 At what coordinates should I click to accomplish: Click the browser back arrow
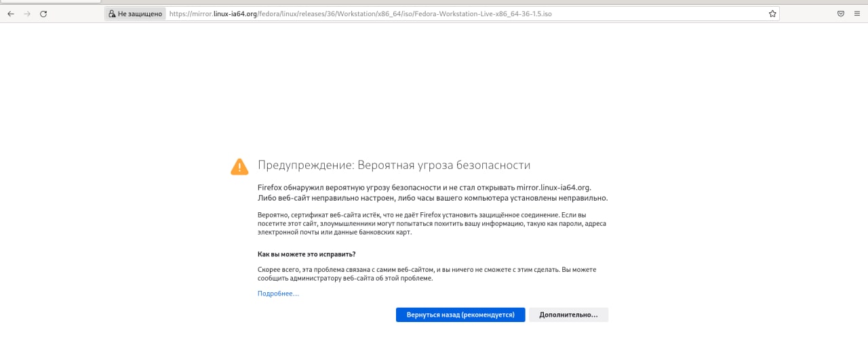pyautogui.click(x=11, y=14)
